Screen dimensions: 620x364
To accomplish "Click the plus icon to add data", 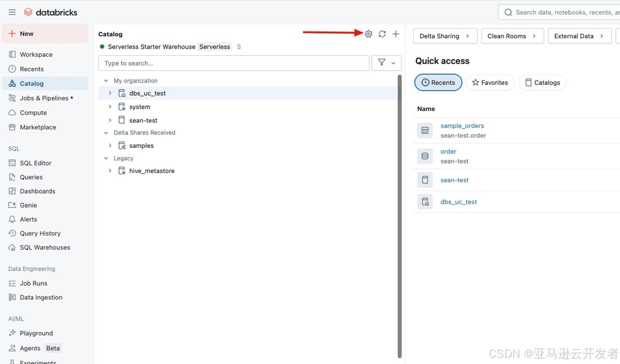I will 396,34.
